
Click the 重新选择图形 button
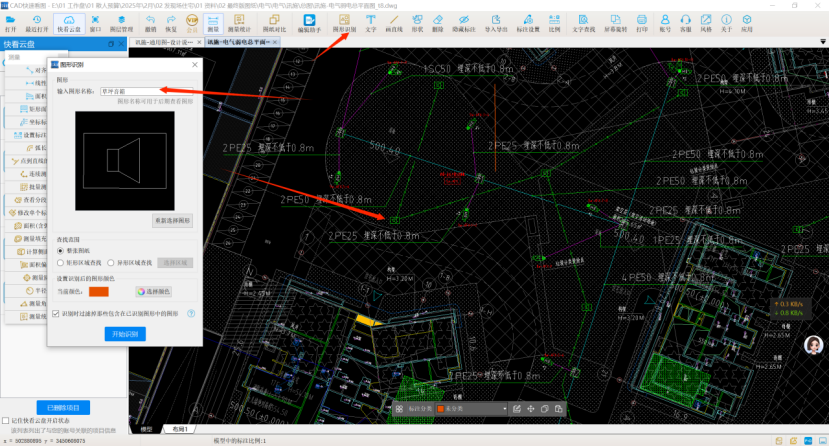pos(173,219)
